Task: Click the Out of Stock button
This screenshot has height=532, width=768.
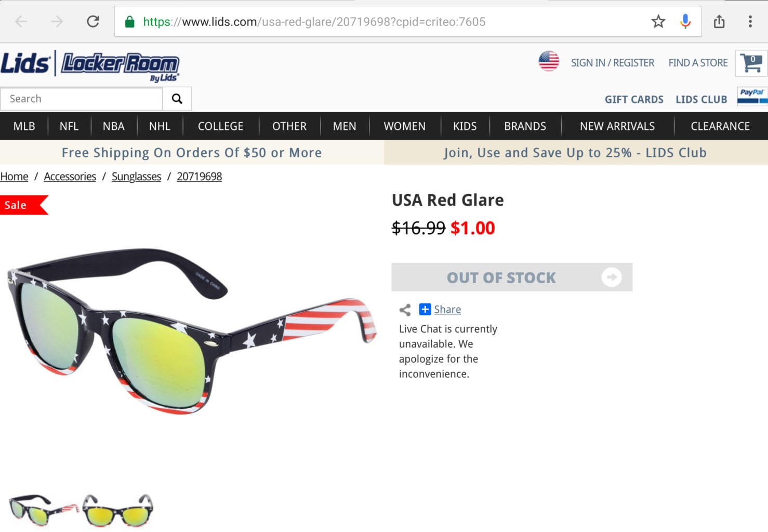Action: 512,277
